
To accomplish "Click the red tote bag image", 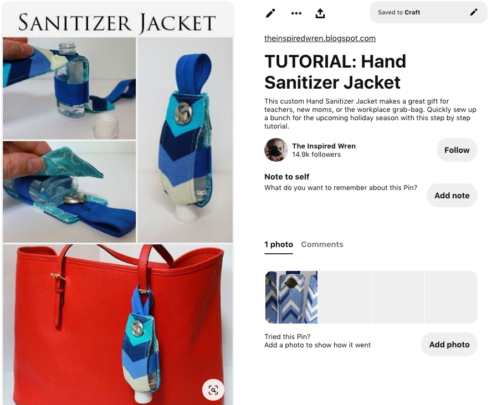I will tap(118, 324).
